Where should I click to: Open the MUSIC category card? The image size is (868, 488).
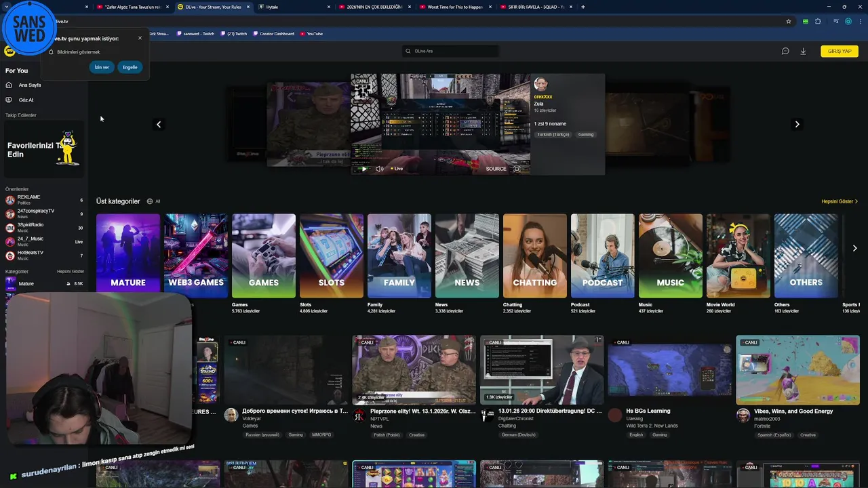click(x=671, y=256)
